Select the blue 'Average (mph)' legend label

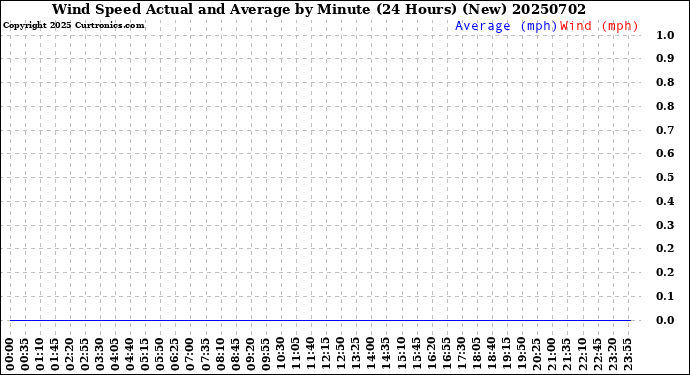click(506, 26)
